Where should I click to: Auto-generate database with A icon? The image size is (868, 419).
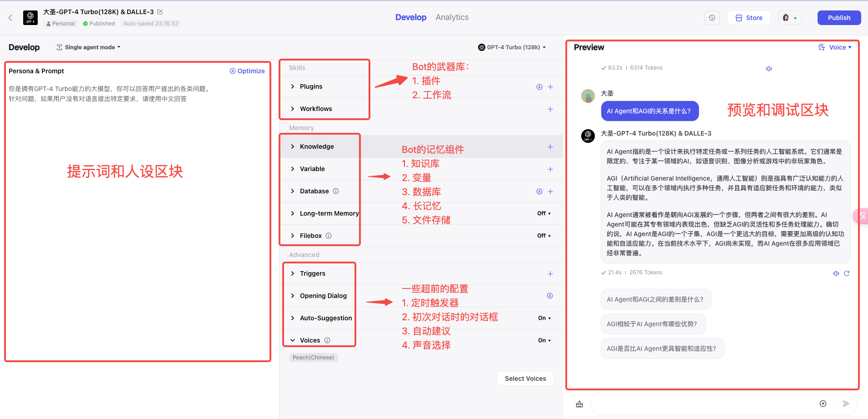(x=539, y=192)
